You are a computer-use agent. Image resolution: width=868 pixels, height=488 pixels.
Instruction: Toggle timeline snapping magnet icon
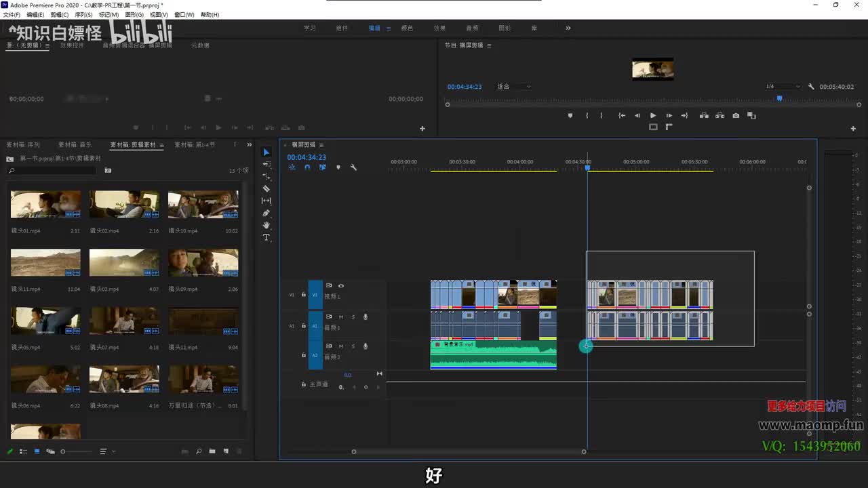tap(307, 167)
